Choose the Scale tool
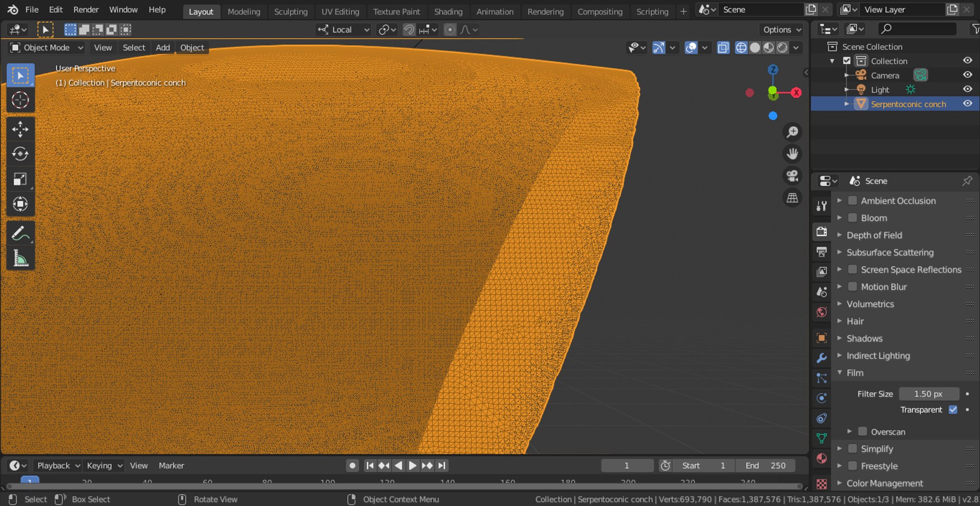The height and width of the screenshot is (506, 980). click(20, 179)
